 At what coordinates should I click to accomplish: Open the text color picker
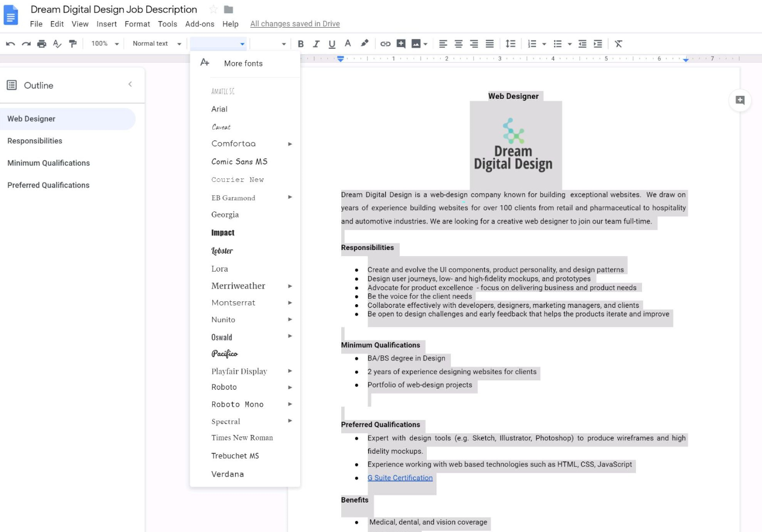[x=348, y=43]
